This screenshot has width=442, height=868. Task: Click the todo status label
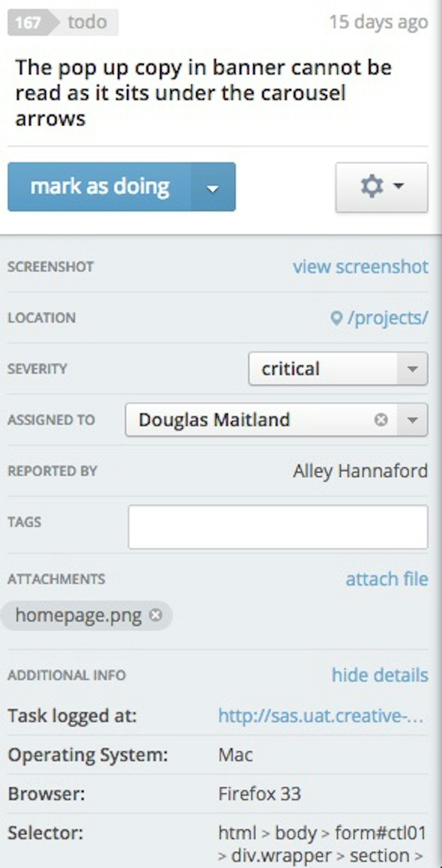tap(88, 23)
